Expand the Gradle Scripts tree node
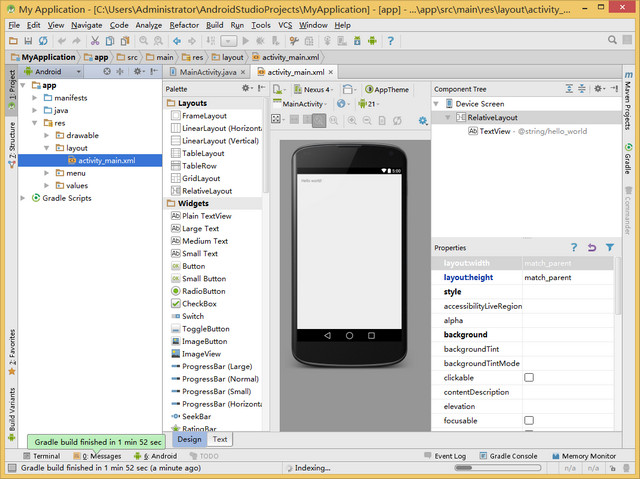The width and height of the screenshot is (640, 479). point(24,198)
